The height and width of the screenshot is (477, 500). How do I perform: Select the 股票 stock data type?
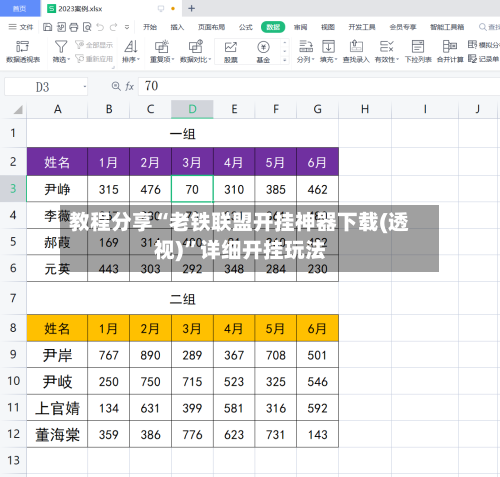[231, 52]
